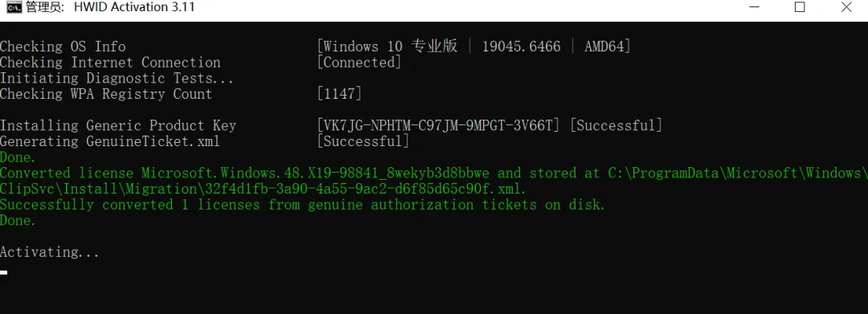Click the blinking cursor below Activating
868x314 pixels.
point(4,272)
